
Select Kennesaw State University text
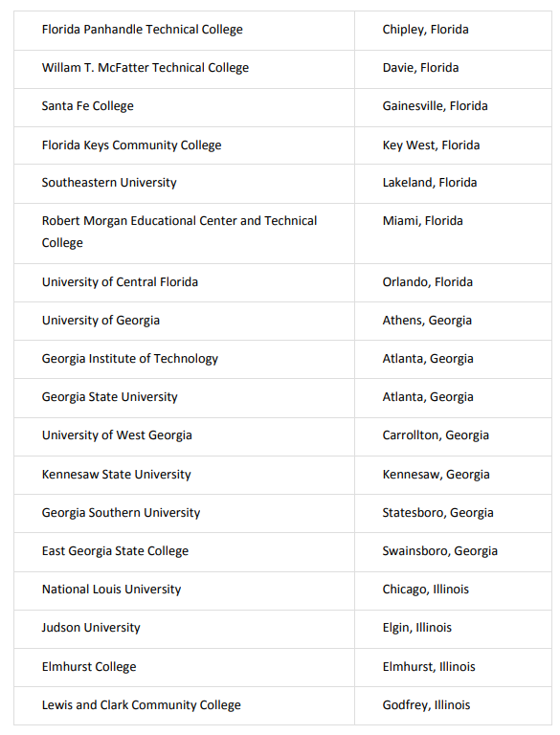point(117,475)
